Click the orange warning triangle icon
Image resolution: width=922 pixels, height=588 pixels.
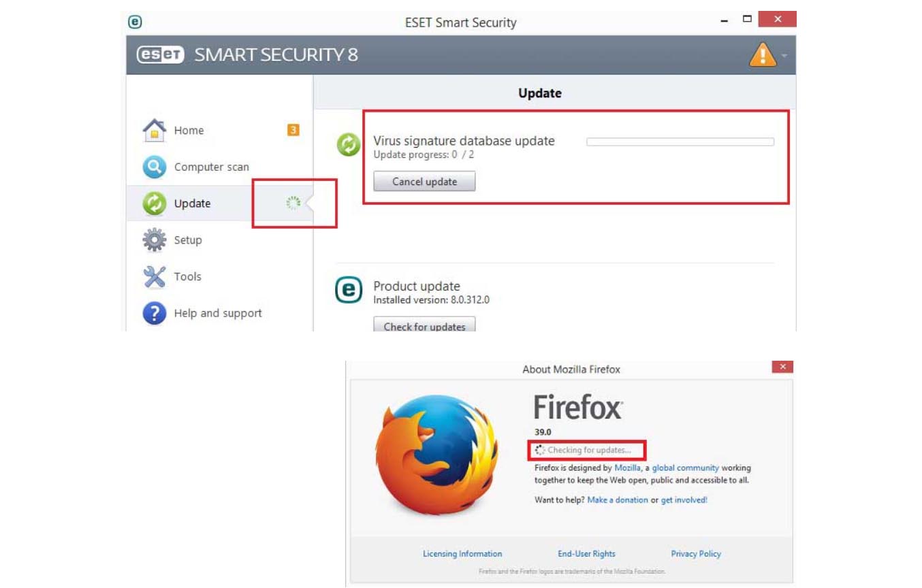[763, 54]
